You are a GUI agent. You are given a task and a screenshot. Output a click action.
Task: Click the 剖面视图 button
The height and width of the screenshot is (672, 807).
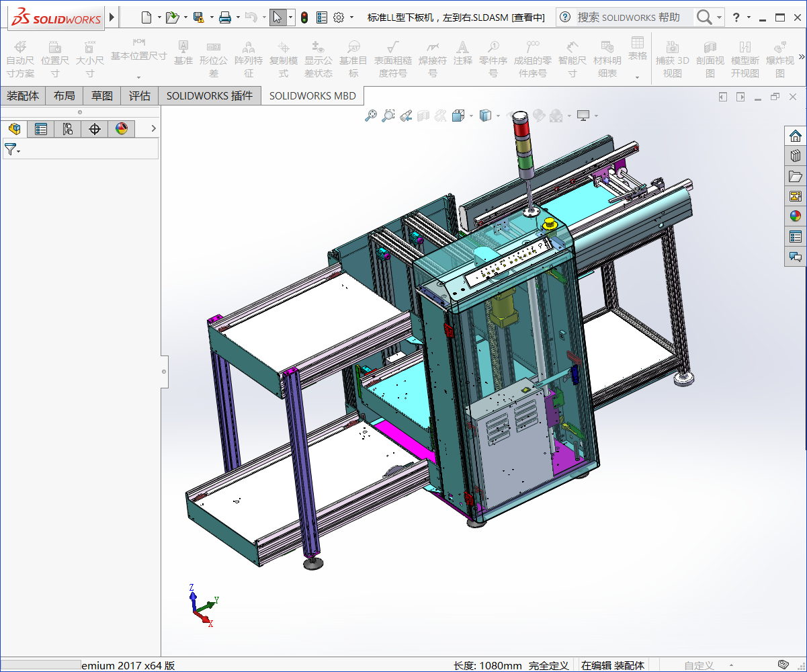(710, 58)
